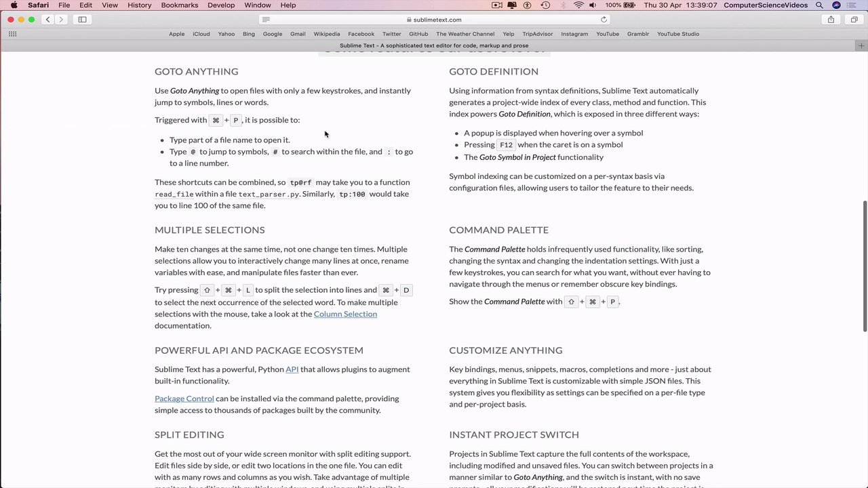
Task: Open the Bookmarks menu
Action: point(180,5)
